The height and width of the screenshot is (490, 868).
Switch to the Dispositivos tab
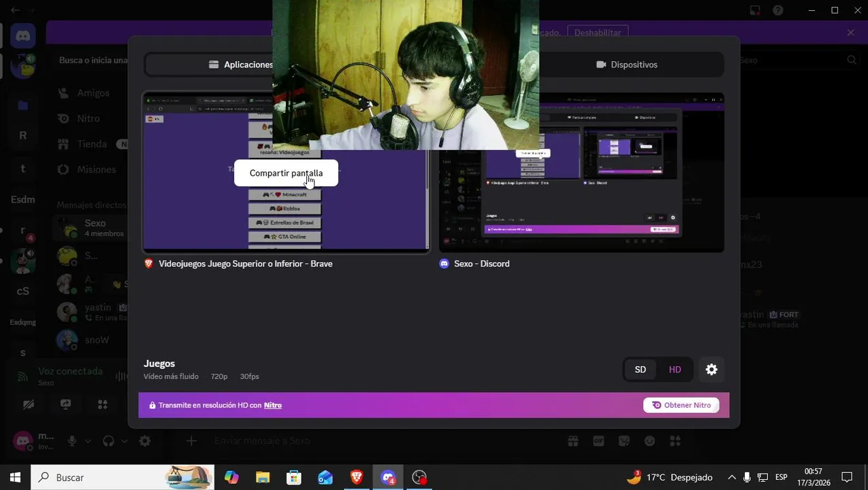pos(627,65)
